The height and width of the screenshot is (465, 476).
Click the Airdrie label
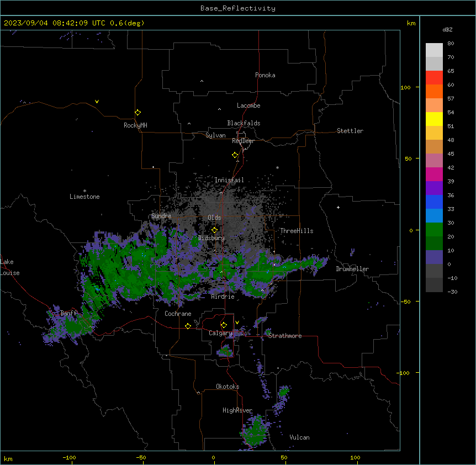click(x=223, y=297)
